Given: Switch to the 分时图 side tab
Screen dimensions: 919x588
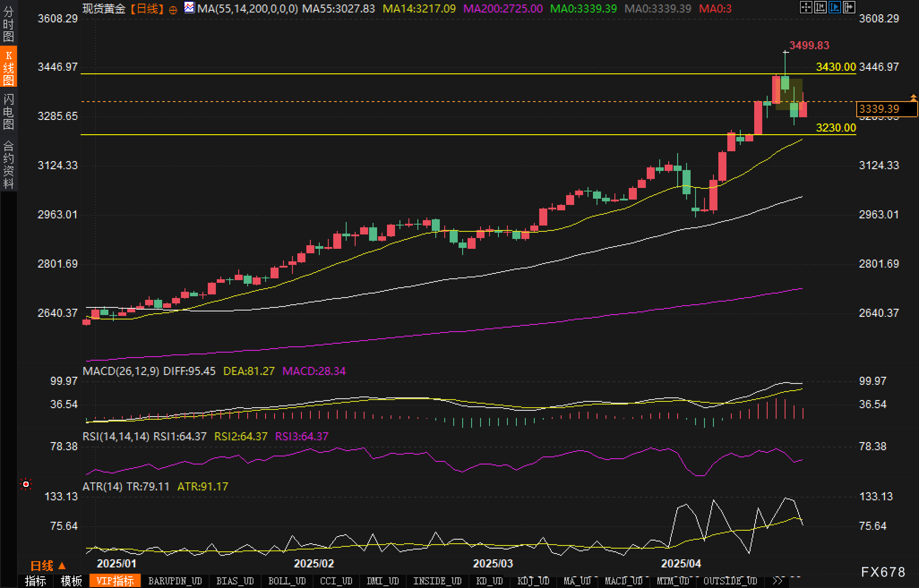Looking at the screenshot, I should tap(9, 24).
